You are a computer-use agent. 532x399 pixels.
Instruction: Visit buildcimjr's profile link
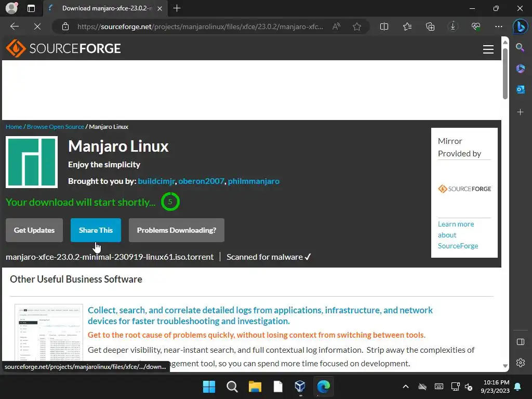(156, 181)
